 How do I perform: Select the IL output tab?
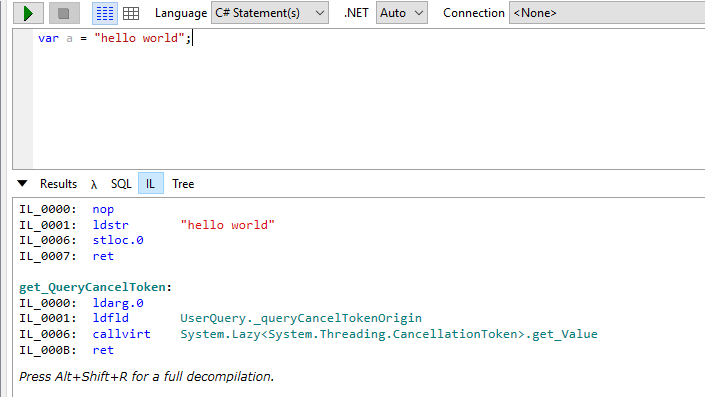(x=151, y=183)
